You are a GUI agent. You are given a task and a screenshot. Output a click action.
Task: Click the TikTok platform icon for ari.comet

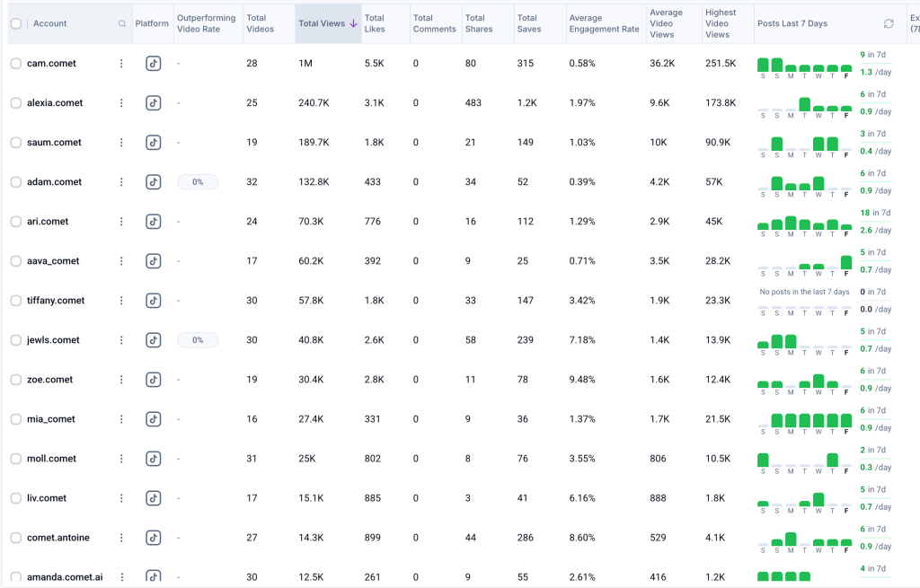tap(154, 222)
